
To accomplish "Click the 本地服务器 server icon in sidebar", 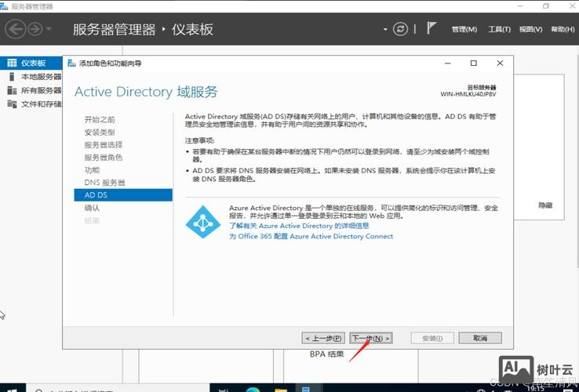I will (x=12, y=77).
